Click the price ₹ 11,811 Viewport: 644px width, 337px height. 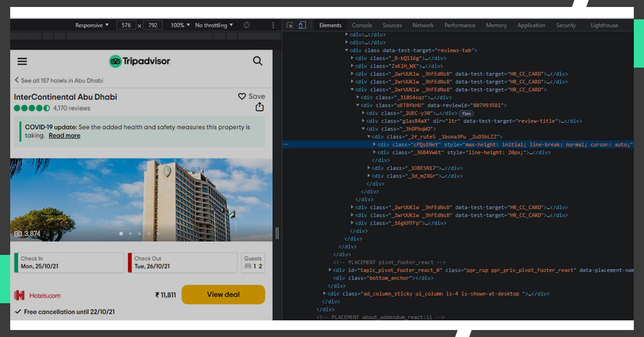(x=165, y=295)
